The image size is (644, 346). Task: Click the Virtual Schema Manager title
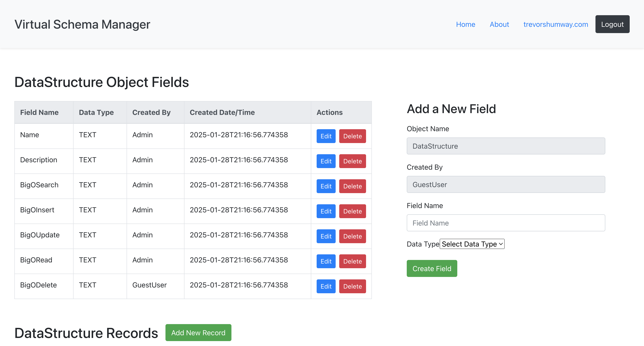click(82, 24)
